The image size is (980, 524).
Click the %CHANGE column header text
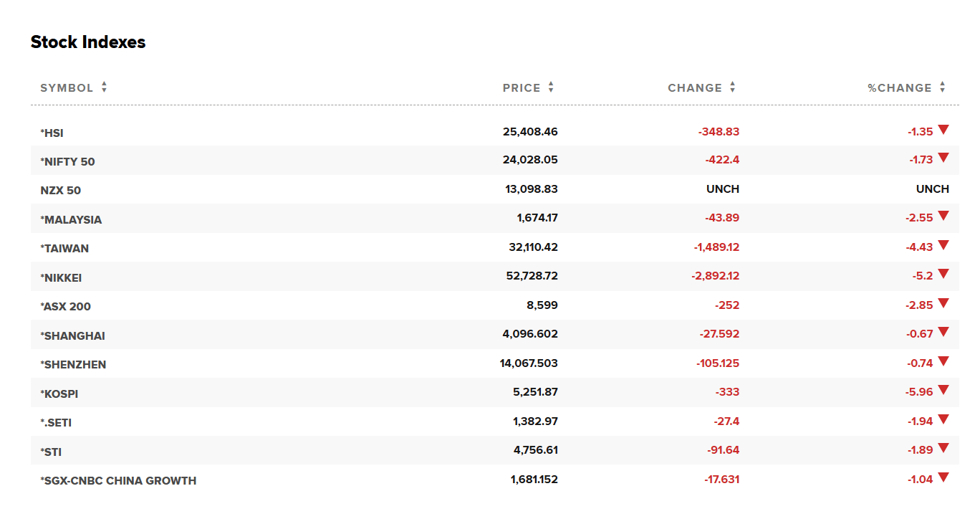point(900,88)
